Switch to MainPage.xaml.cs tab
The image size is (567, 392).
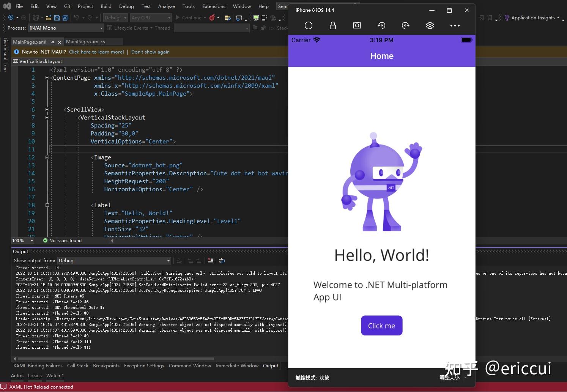click(x=85, y=42)
